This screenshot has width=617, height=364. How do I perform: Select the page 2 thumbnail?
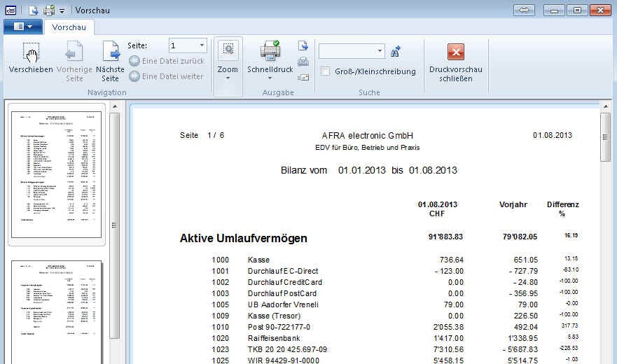point(56,312)
